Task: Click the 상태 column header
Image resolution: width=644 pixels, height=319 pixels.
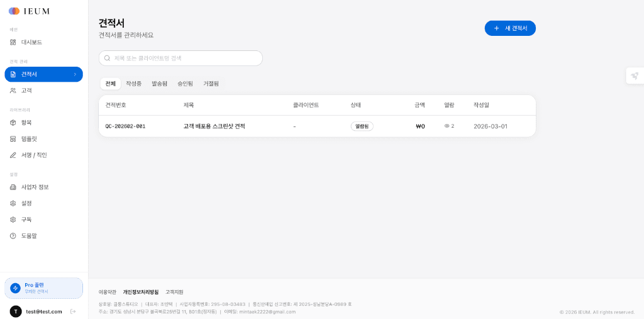Action: tap(356, 105)
